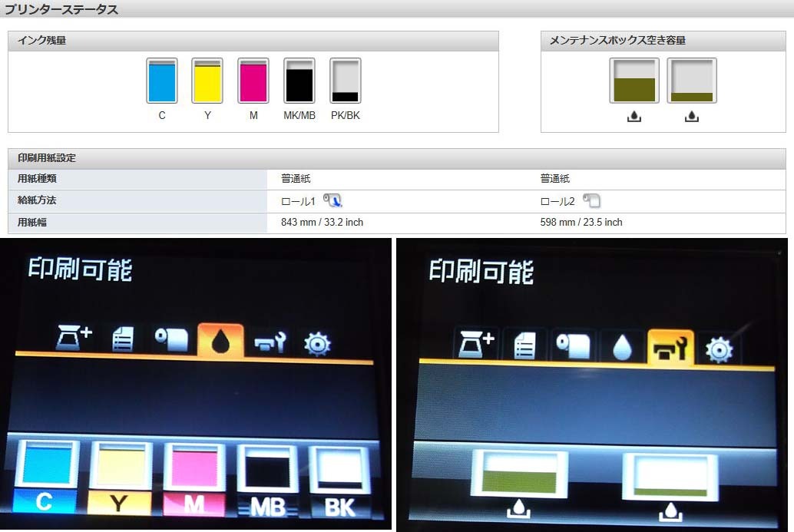
Task: Click 印刷可能 status on left printer panel
Action: (80, 269)
